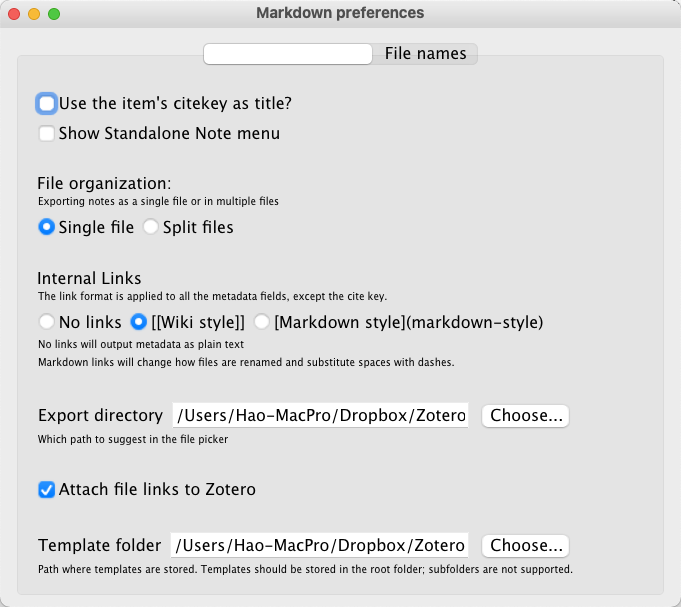Select the No links radio option
Image resolution: width=681 pixels, height=607 pixels.
pyautogui.click(x=47, y=322)
